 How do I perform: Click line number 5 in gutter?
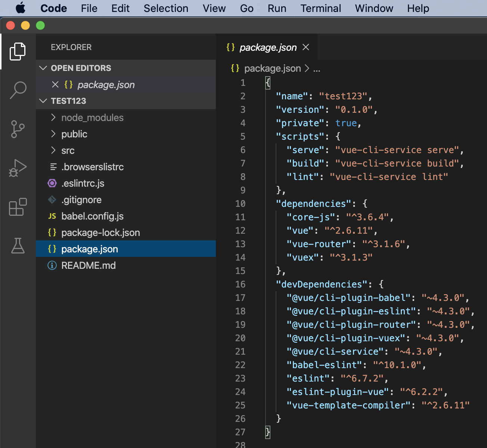tap(243, 136)
